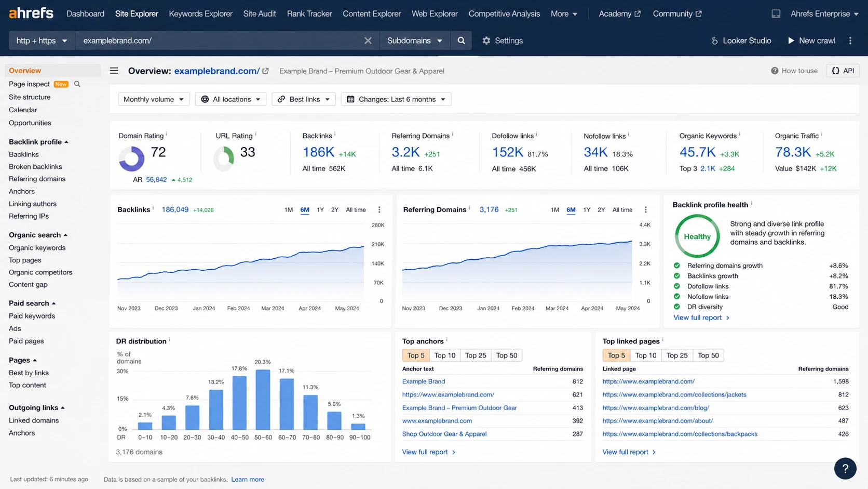Click info icon beside DR distribution
This screenshot has height=489, width=868.
pos(170,340)
